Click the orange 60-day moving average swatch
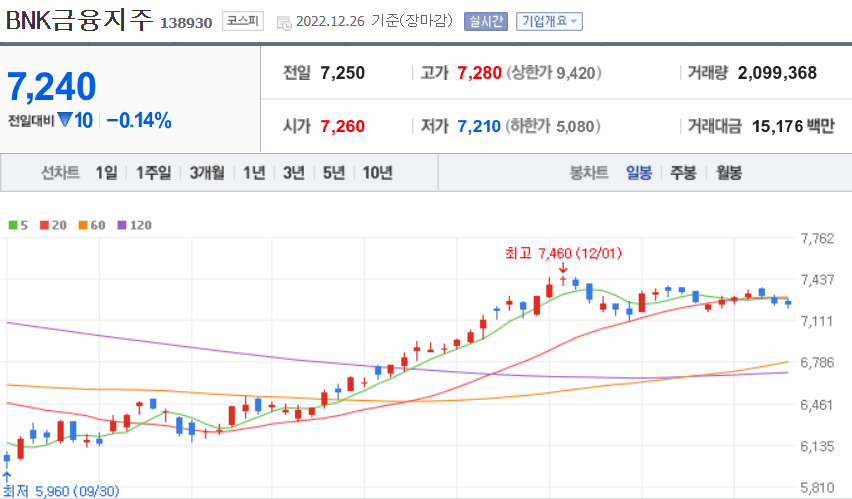852x499 pixels. 83,225
